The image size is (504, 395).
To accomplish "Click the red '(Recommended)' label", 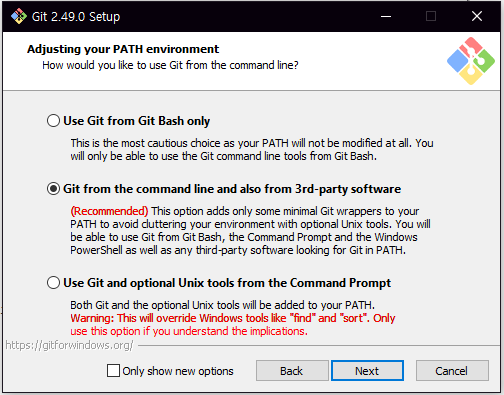I will (109, 211).
